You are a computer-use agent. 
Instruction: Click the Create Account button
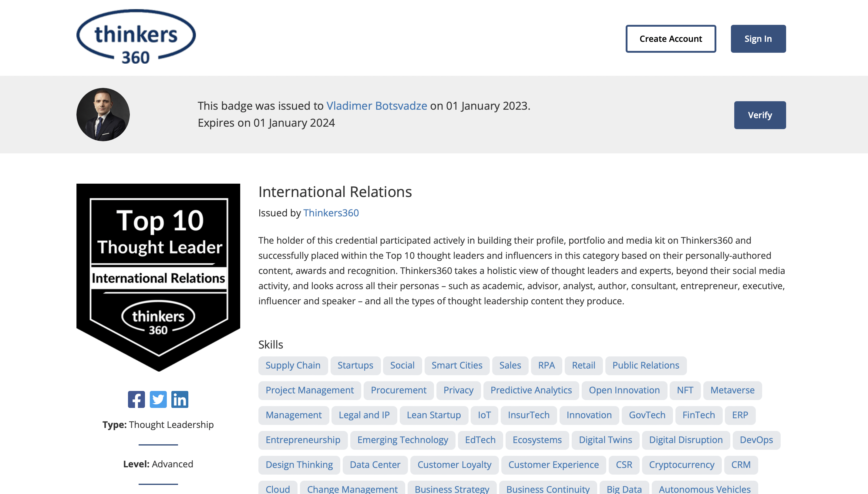tap(671, 39)
